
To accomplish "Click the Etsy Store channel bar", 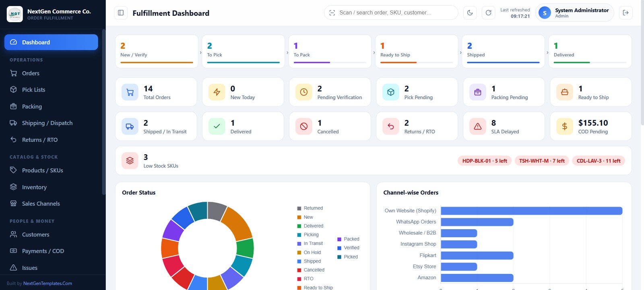I will 459,267.
